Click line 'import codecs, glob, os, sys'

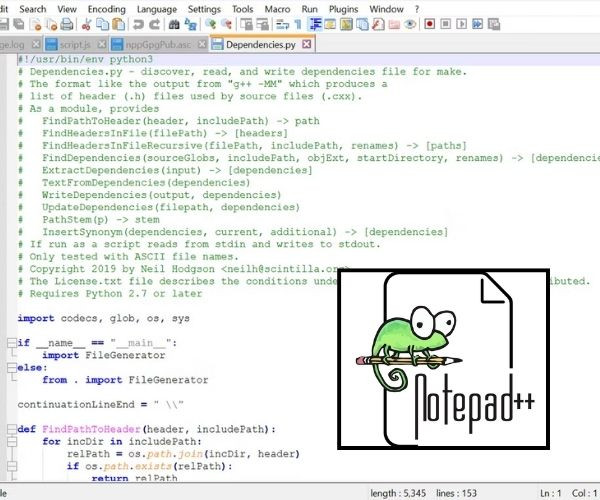pos(103,318)
